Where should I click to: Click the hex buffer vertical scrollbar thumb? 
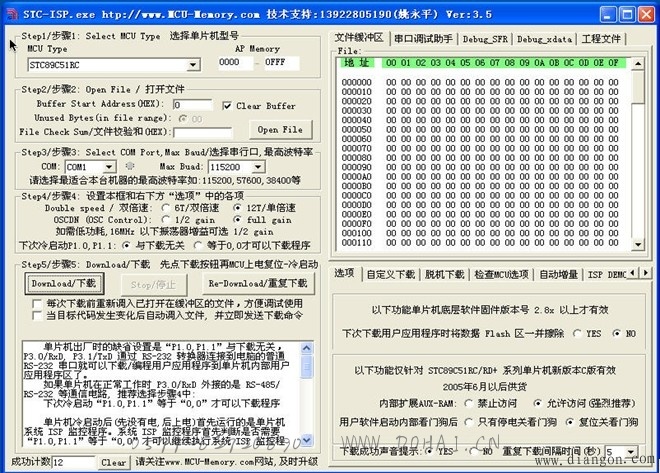[x=638, y=87]
